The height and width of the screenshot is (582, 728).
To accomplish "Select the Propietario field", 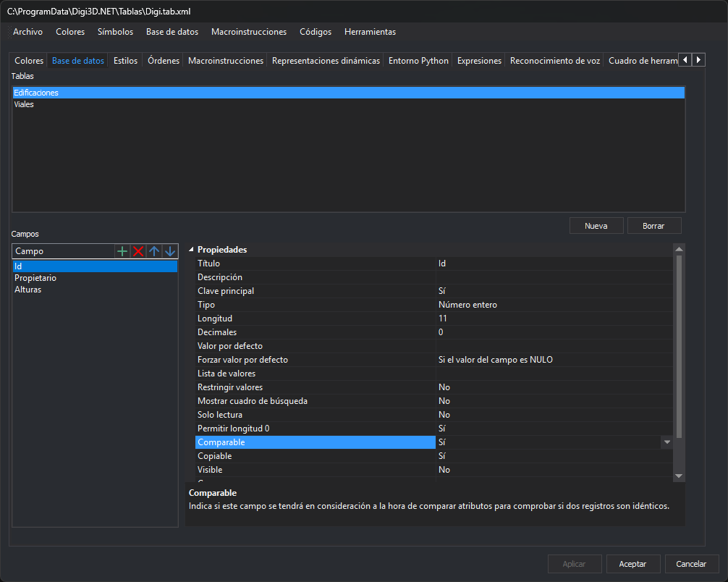I will [x=95, y=278].
